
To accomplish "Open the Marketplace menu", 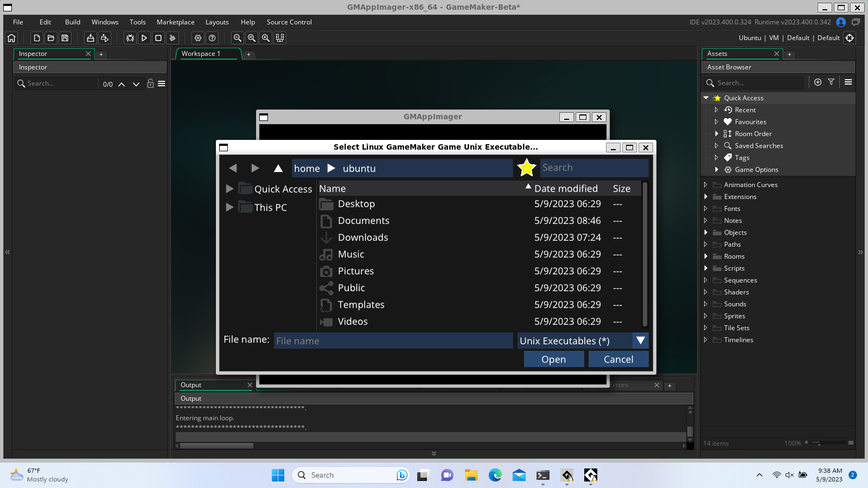I will pyautogui.click(x=175, y=22).
